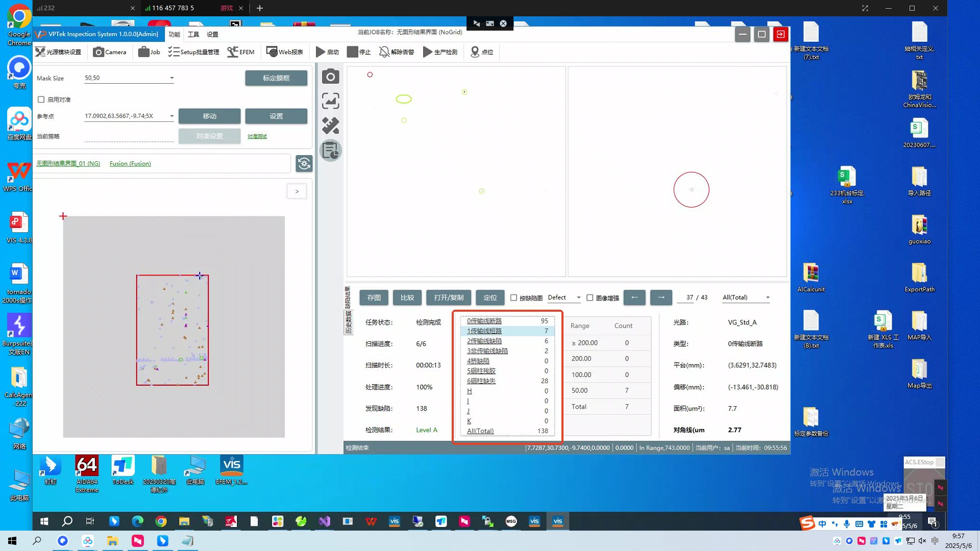Image resolution: width=980 pixels, height=551 pixels.
Task: Open the 工具 menu
Action: pyautogui.click(x=193, y=34)
